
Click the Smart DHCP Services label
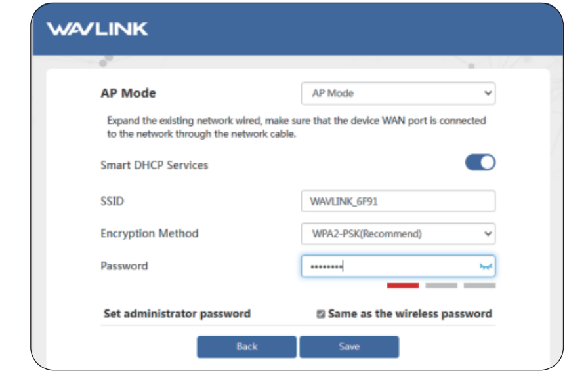pyautogui.click(x=154, y=165)
